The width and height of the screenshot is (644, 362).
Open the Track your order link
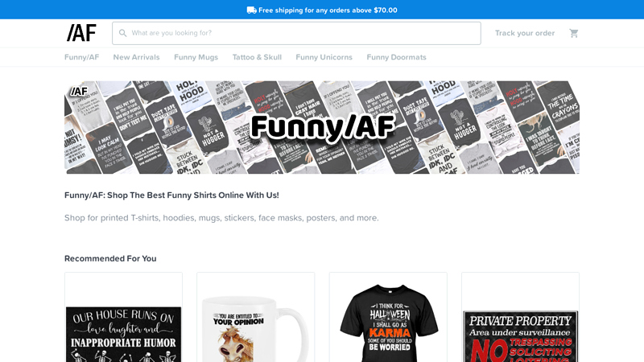(525, 33)
